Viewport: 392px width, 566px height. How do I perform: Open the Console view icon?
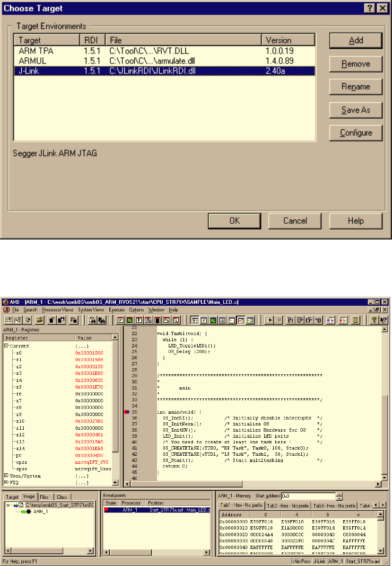232,320
